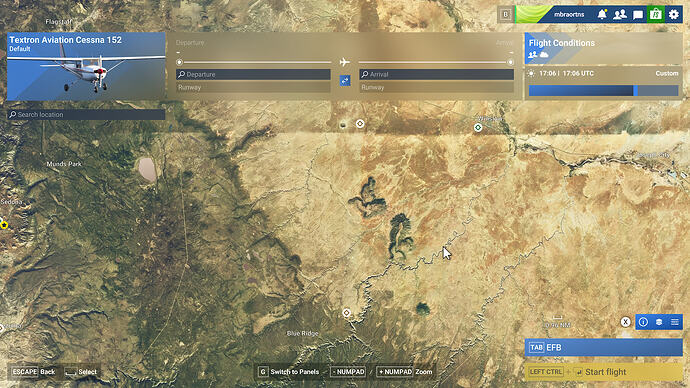
Task: Click the Escape Back button
Action: coord(34,372)
